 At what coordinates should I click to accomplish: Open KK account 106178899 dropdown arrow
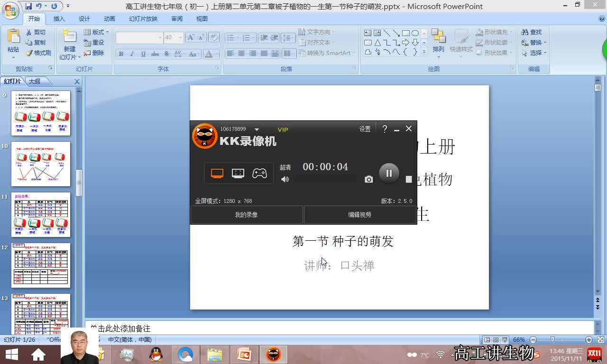(x=257, y=129)
